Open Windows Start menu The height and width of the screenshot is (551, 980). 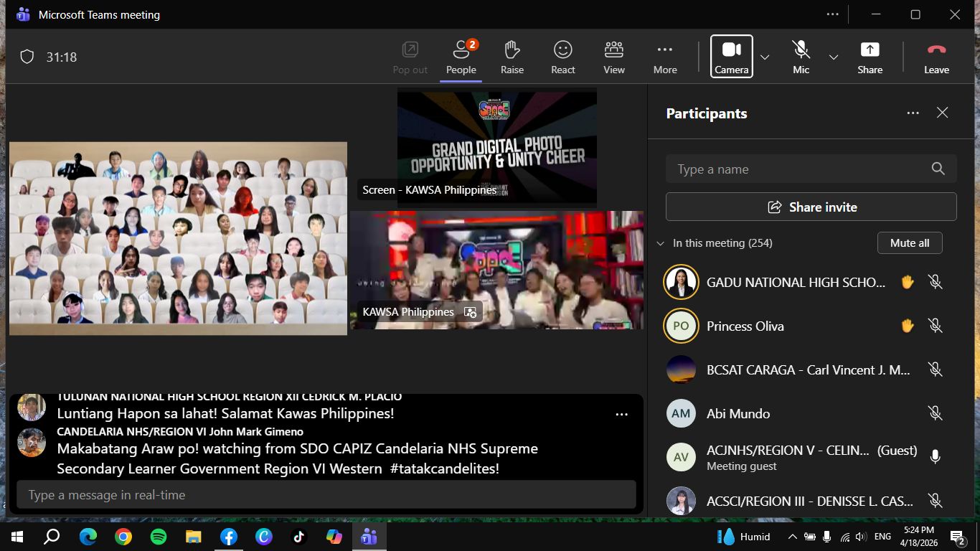17,537
